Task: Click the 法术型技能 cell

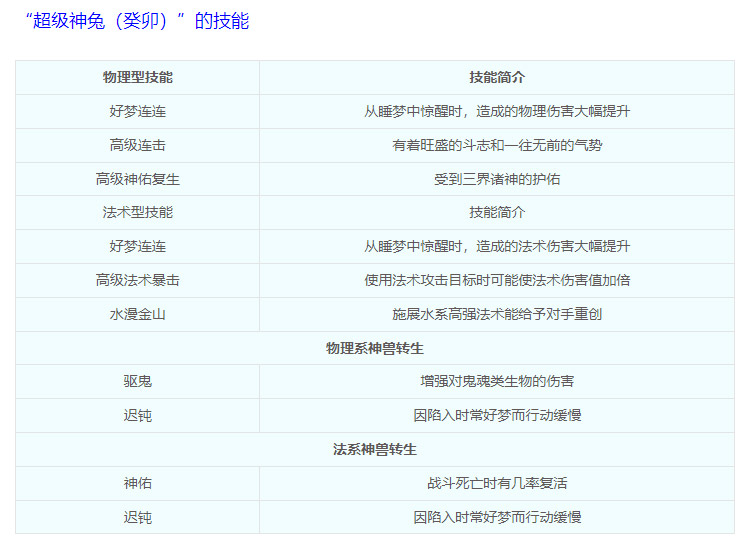Action: click(x=138, y=212)
